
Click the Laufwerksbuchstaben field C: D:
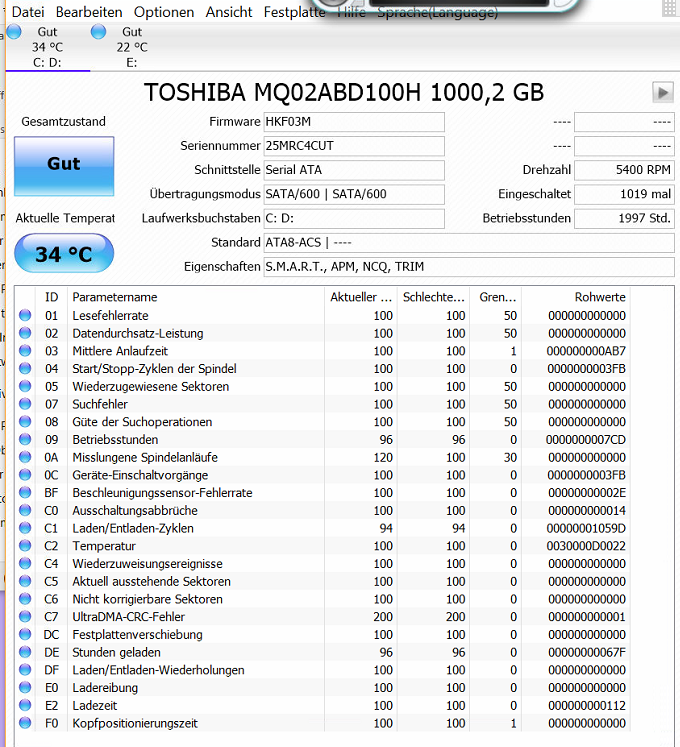click(354, 218)
